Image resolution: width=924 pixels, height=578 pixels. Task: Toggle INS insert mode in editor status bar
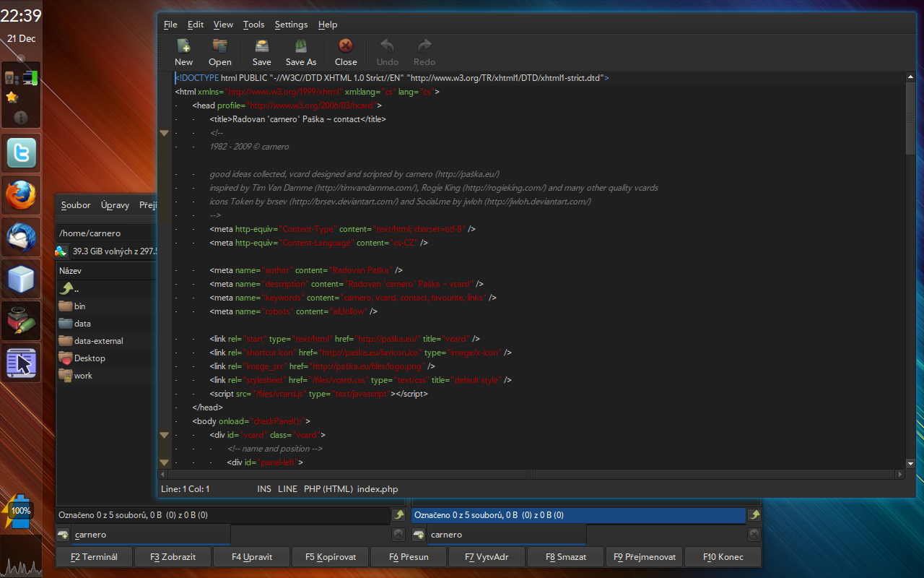264,489
